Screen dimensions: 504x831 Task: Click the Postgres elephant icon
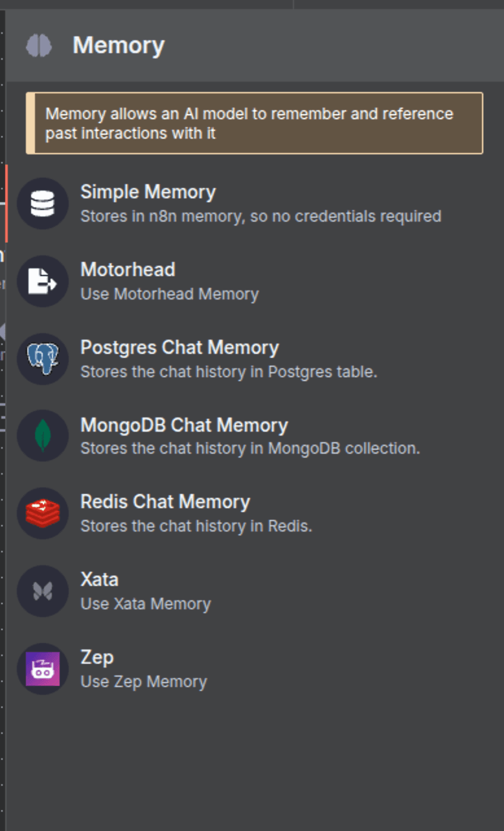point(43,358)
